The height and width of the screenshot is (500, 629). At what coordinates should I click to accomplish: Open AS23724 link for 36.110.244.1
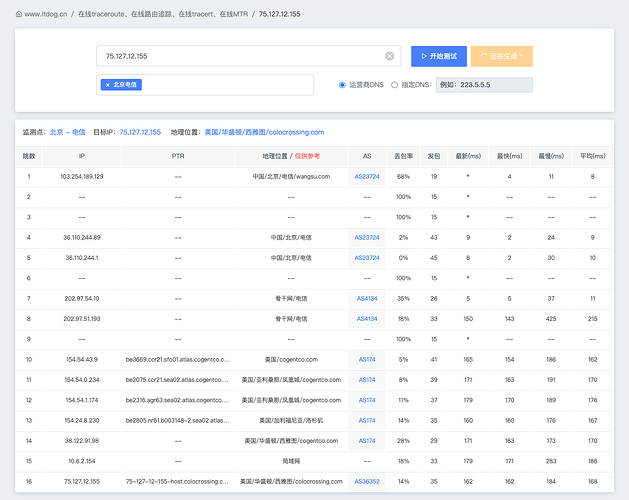pyautogui.click(x=367, y=258)
